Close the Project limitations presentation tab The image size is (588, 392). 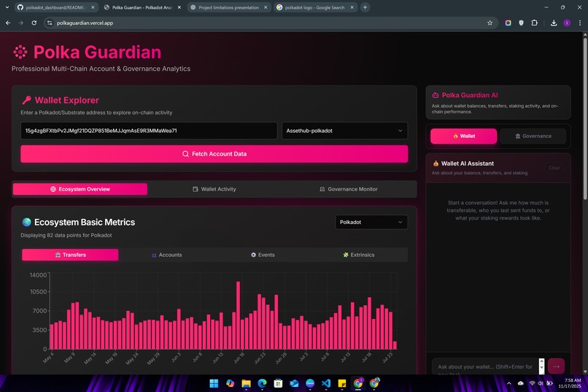pos(266,7)
